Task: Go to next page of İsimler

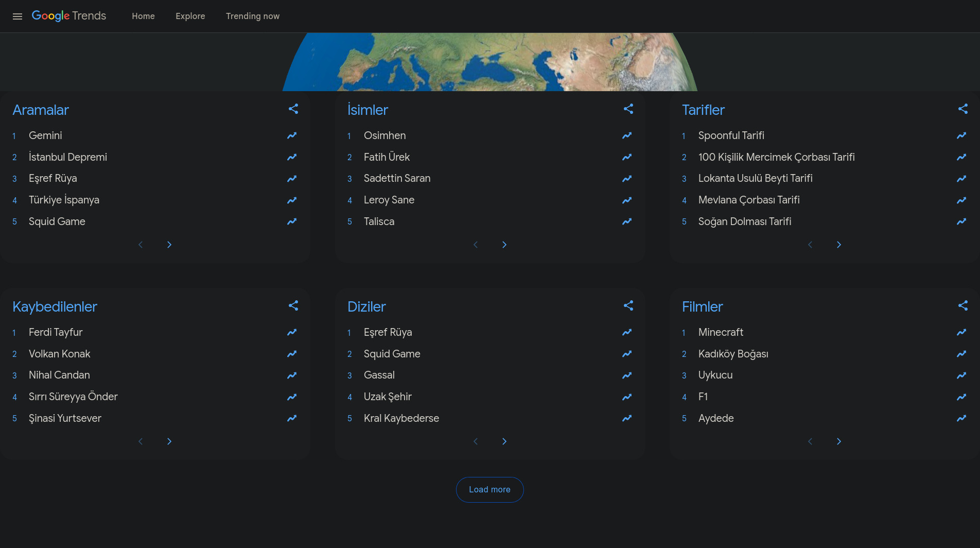Action: click(504, 245)
